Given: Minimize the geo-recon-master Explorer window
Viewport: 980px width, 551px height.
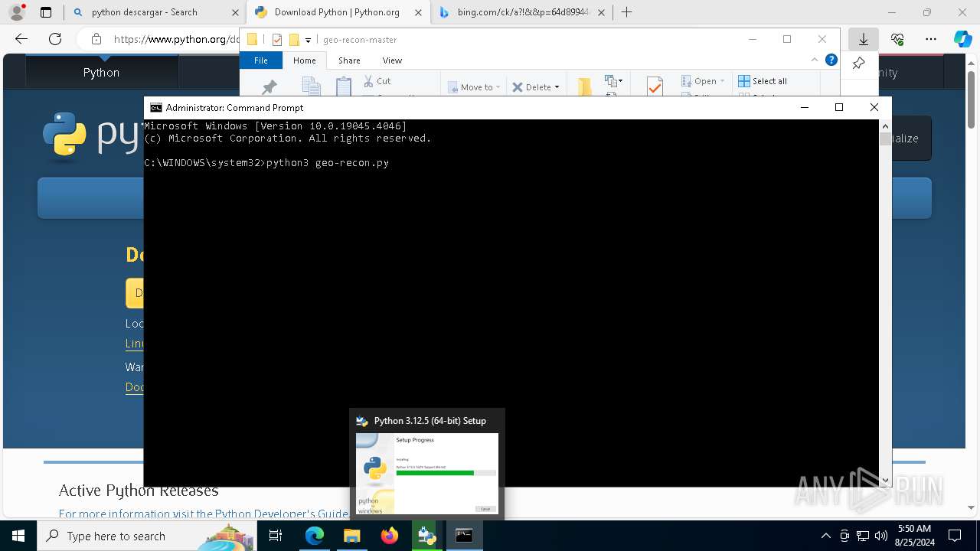Looking at the screenshot, I should (752, 39).
